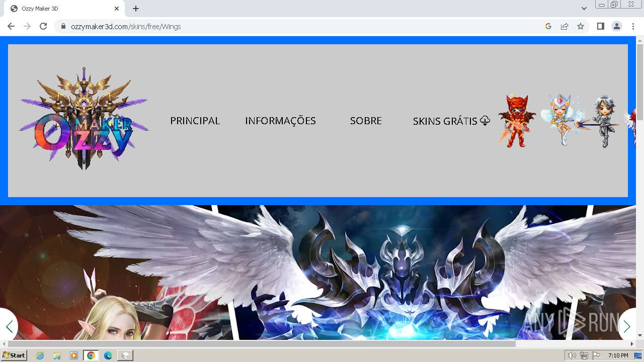Click the network tray icon
The width and height of the screenshot is (644, 362).
pos(584,355)
